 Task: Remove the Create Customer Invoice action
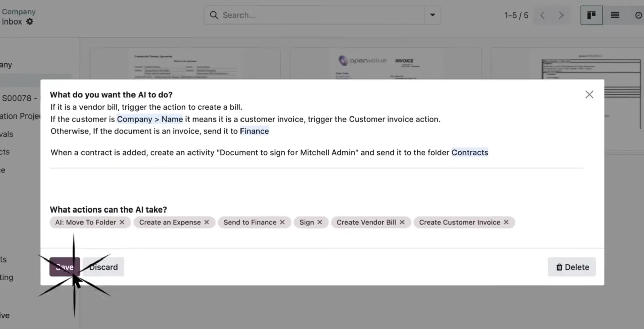click(506, 222)
